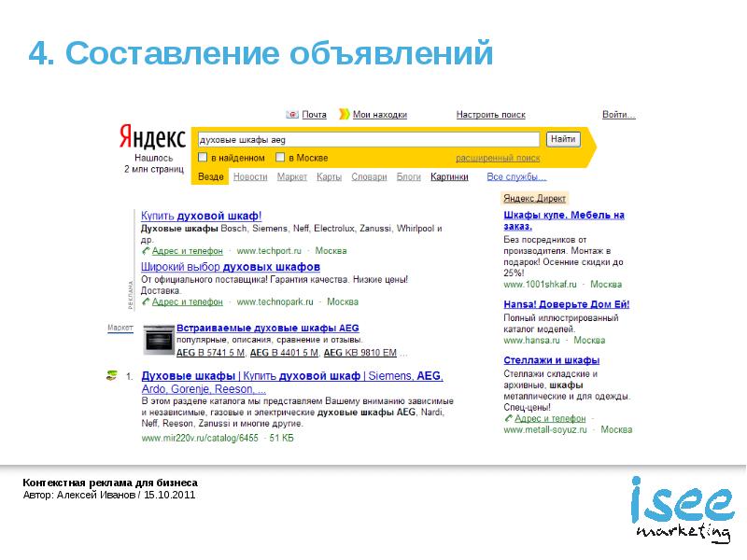The width and height of the screenshot is (747, 560).
Task: Open 'расширенный поиск' advanced search options
Action: coord(498,159)
